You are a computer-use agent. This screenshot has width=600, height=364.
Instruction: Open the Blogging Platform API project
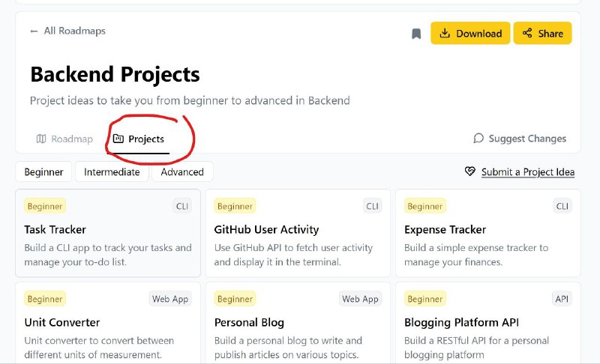click(x=488, y=323)
